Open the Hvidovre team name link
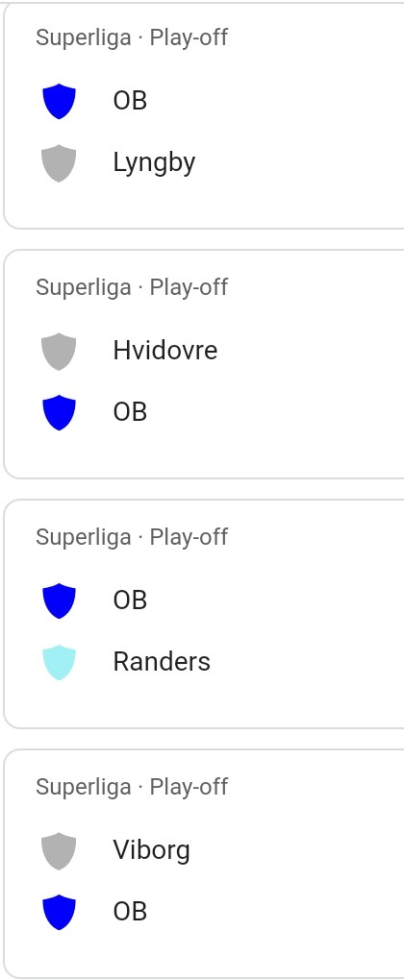This screenshot has width=404, height=980. tap(165, 350)
